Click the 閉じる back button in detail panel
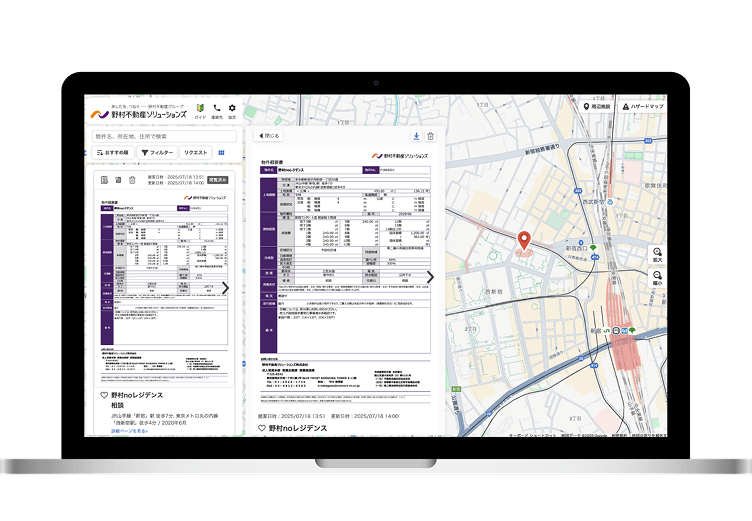Viewport: 752px width, 521px height. [269, 136]
